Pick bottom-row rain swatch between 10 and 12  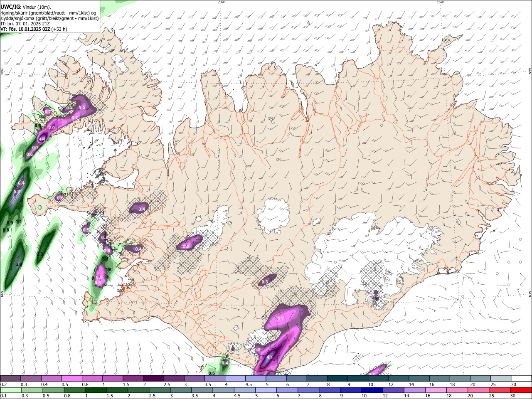(372, 390)
